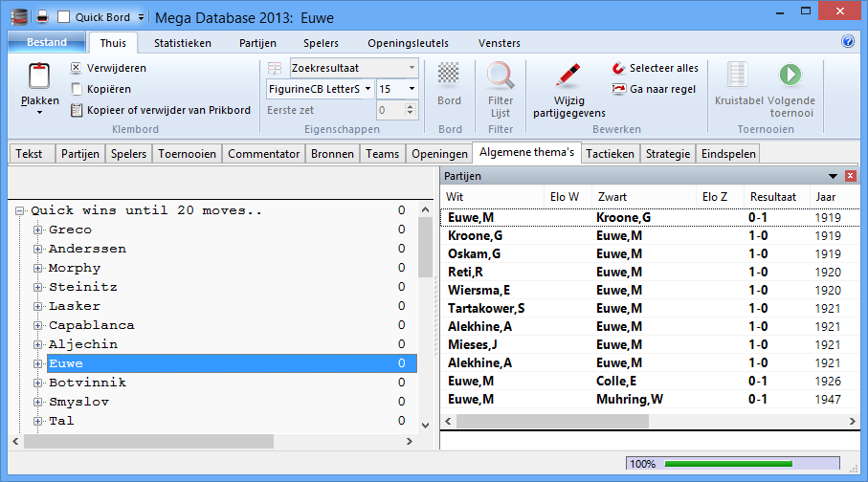Screen dimensions: 868x482
Task: Click the theme tree vertical scrollbar thumb
Action: click(425, 247)
